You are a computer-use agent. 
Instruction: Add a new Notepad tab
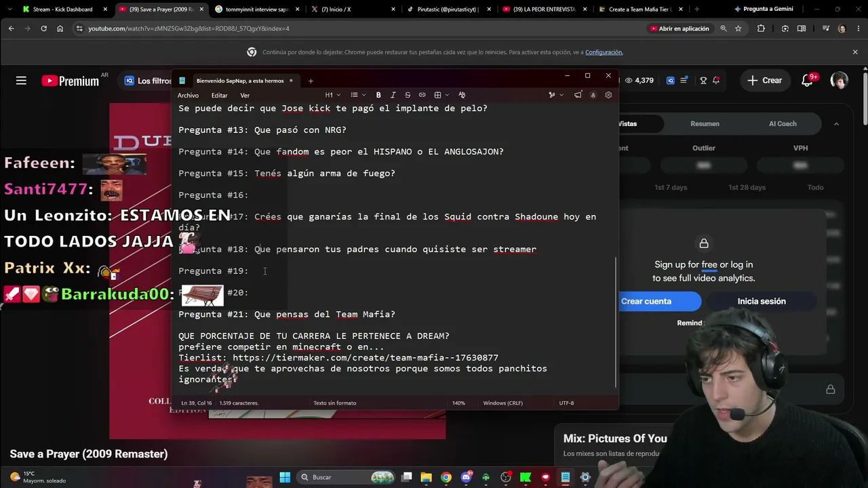click(311, 81)
